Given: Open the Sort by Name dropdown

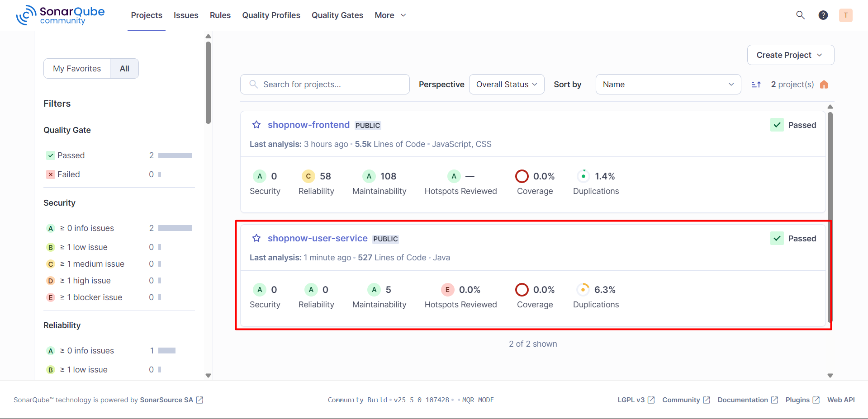Looking at the screenshot, I should pos(668,85).
